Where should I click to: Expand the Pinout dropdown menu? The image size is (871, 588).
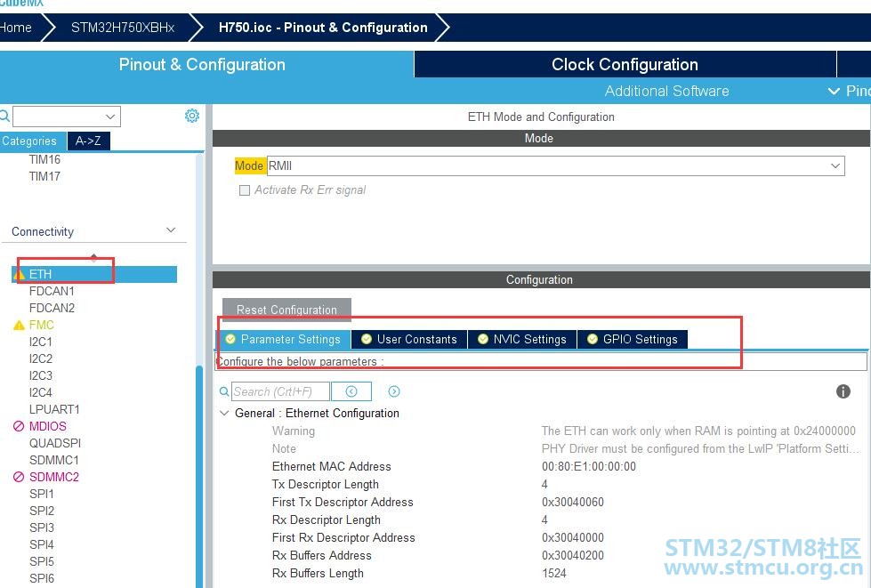(849, 91)
